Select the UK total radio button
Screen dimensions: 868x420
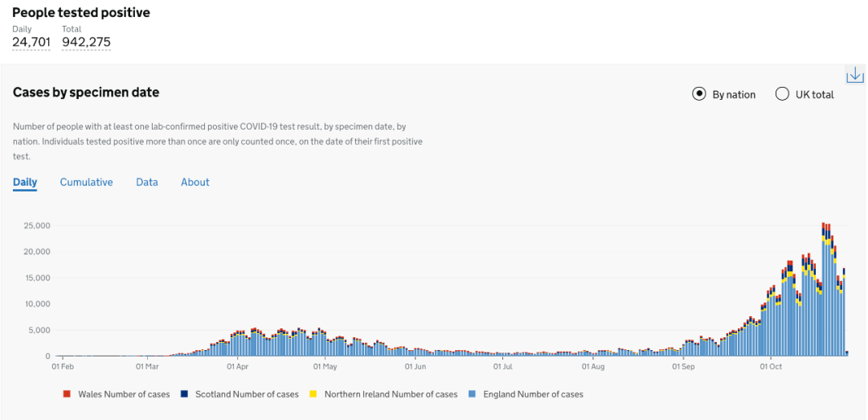pyautogui.click(x=782, y=94)
